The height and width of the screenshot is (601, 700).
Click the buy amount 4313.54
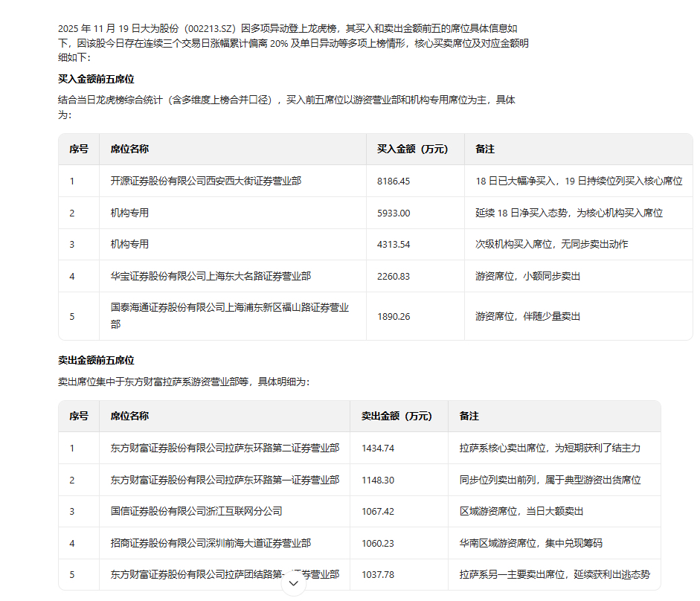click(394, 245)
